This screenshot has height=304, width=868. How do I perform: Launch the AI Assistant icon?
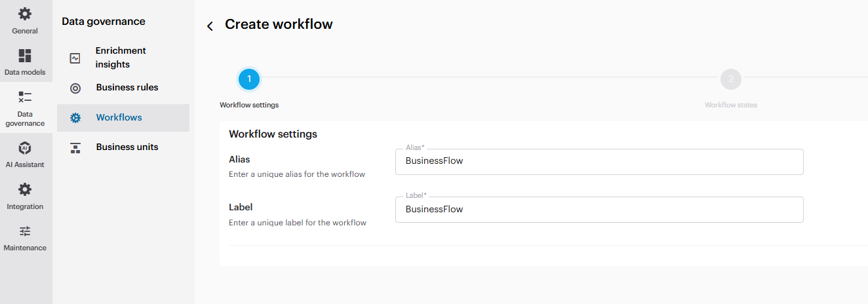tap(25, 148)
